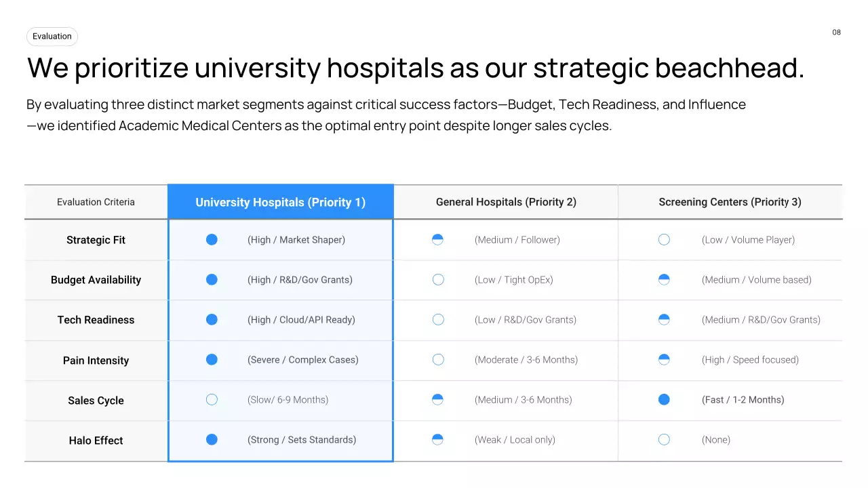Click the empty circle for Screening Centers Strategic Fit
Image resolution: width=868 pixels, height=488 pixels.
(664, 239)
